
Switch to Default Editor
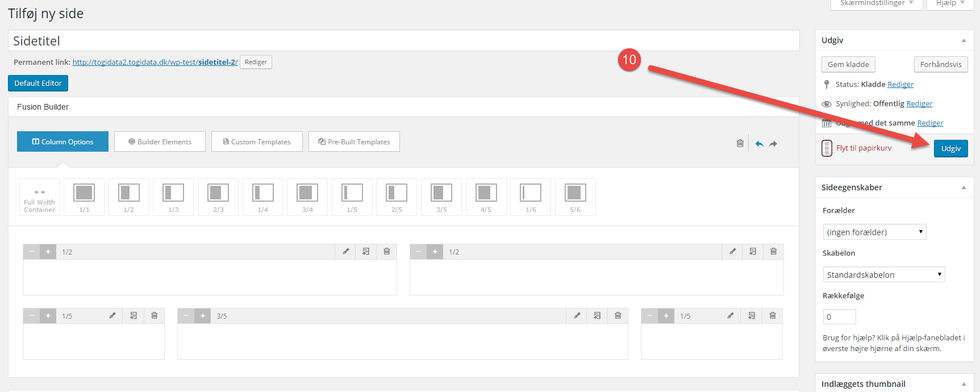pyautogui.click(x=38, y=83)
